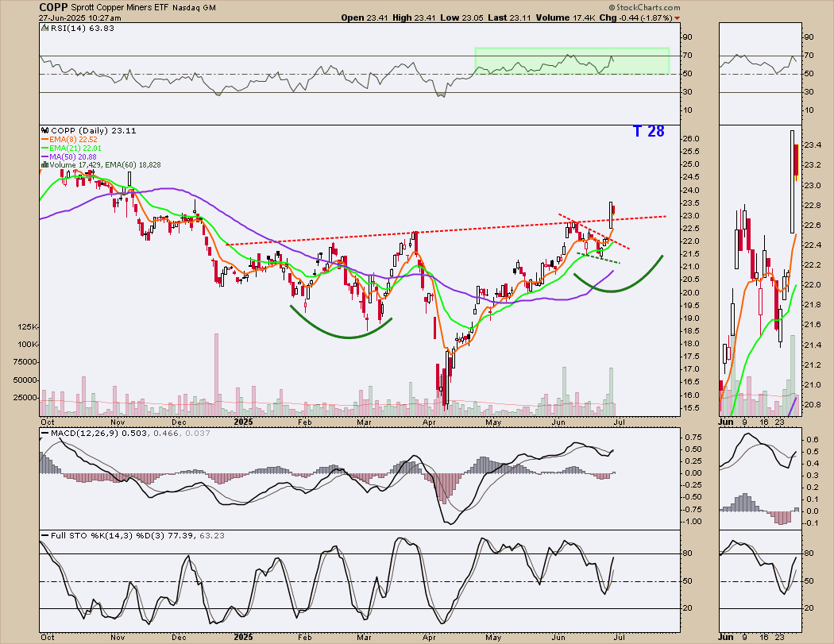Viewport: 834px width, 644px height.
Task: Click the 'Open 23.41' quote value
Action: click(x=364, y=17)
